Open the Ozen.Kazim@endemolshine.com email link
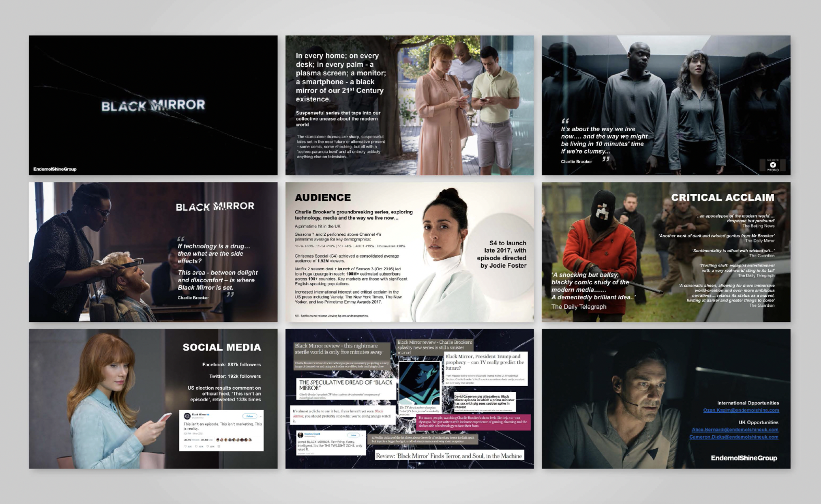Viewport: 821px width, 504px height. (x=741, y=410)
